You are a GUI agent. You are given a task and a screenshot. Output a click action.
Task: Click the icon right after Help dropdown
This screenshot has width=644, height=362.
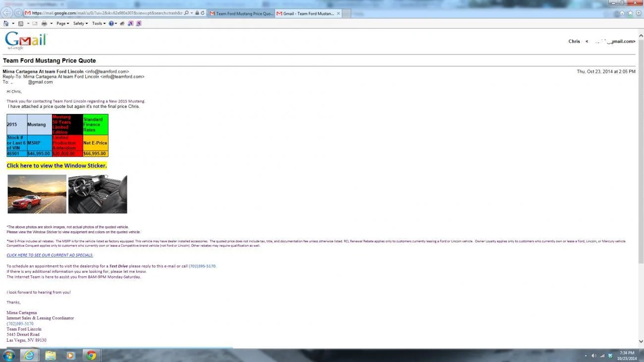[x=122, y=23]
